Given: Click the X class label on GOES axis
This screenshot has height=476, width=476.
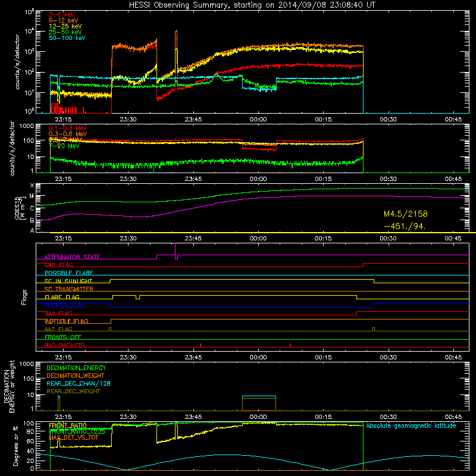Looking at the screenshot, I should (32, 186).
